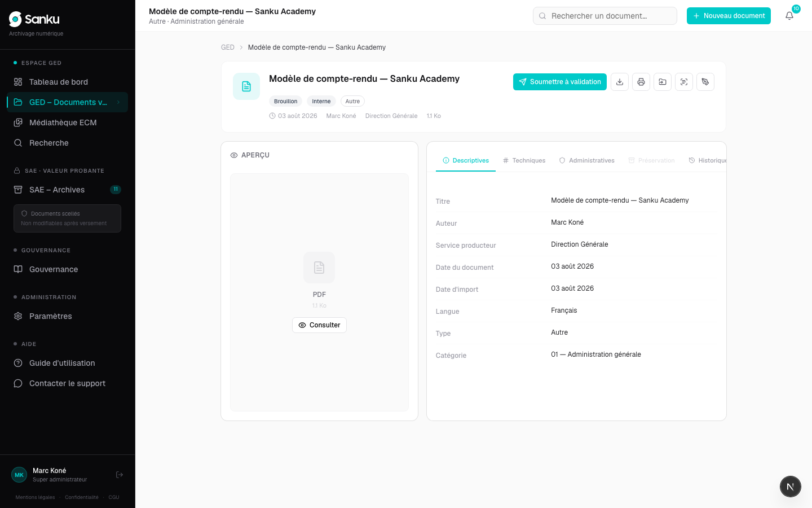Open SAE – Archives section
Image resolution: width=812 pixels, height=508 pixels.
68,190
